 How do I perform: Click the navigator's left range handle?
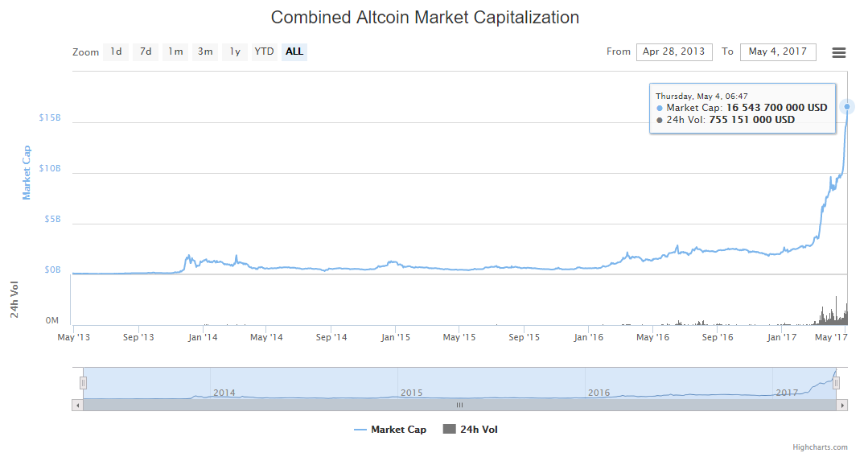[82, 383]
